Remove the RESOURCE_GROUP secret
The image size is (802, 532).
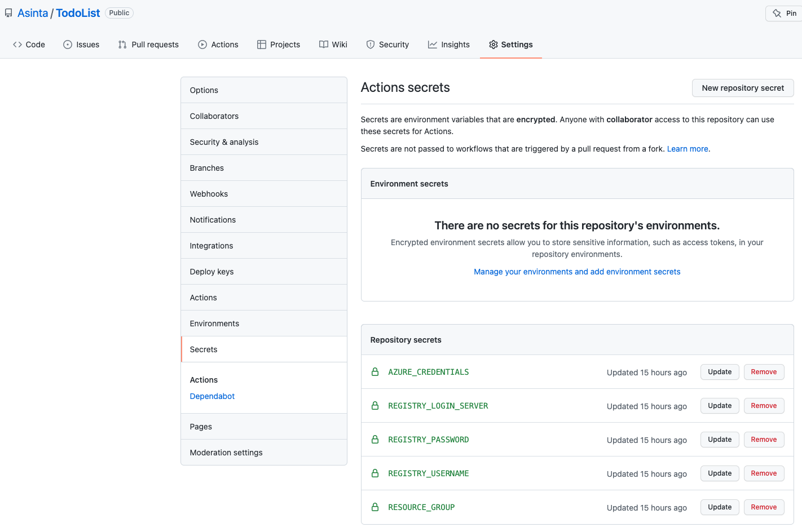764,507
